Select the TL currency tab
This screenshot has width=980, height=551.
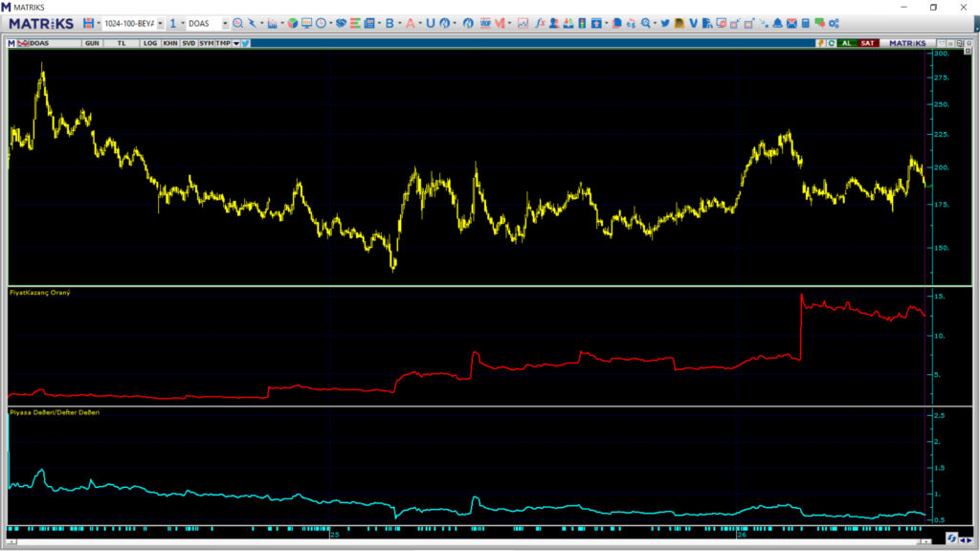pos(122,43)
